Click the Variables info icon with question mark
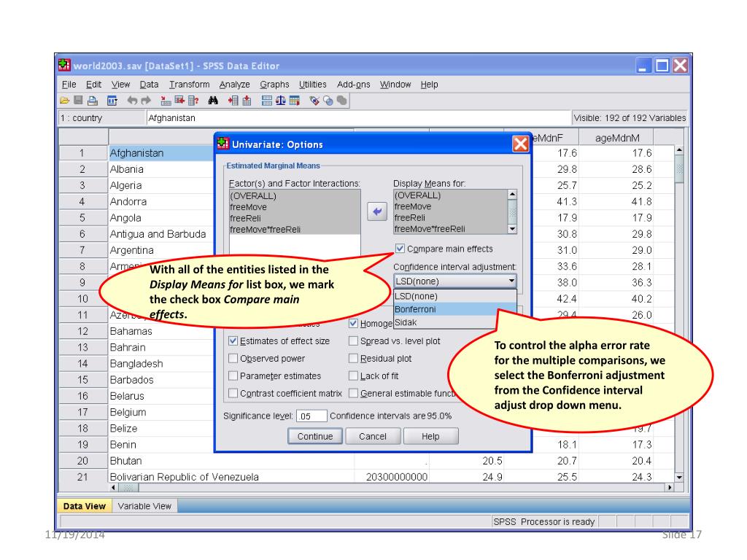747x560 pixels. pyautogui.click(x=193, y=101)
